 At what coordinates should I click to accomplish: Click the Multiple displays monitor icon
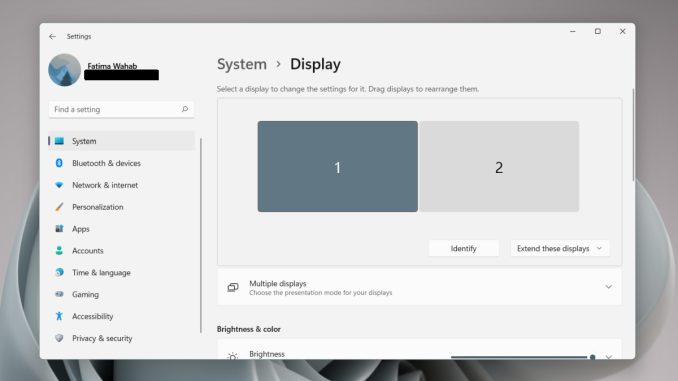(233, 288)
